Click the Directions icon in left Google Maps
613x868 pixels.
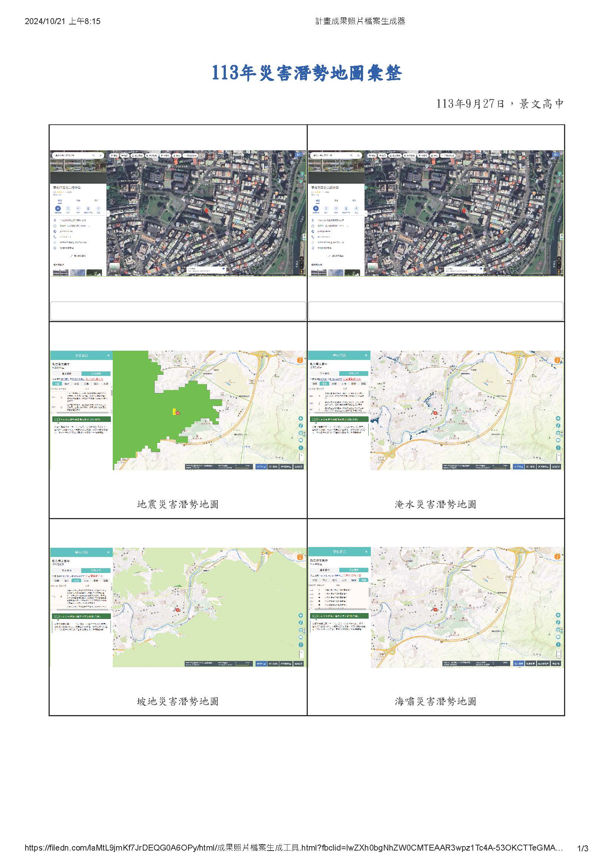pyautogui.click(x=58, y=208)
